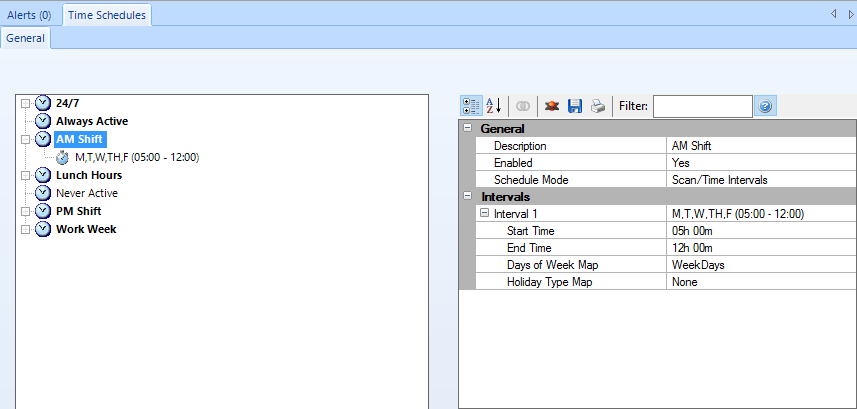Viewport: 857px width, 409px height.
Task: Open the Alerts (0) tab
Action: (x=29, y=15)
